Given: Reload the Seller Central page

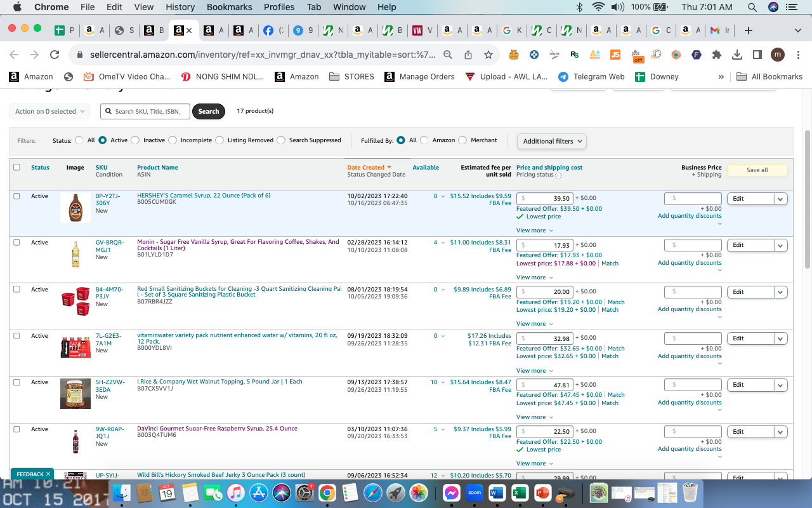Looking at the screenshot, I should (55, 55).
